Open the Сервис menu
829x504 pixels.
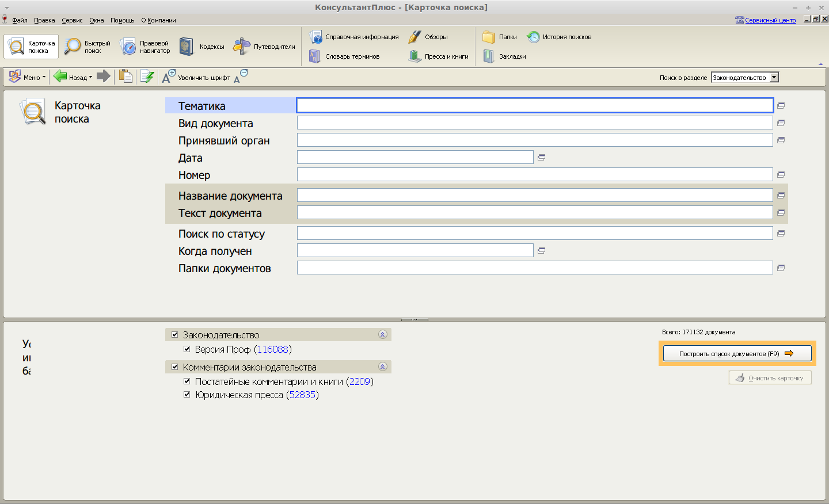pos(72,20)
